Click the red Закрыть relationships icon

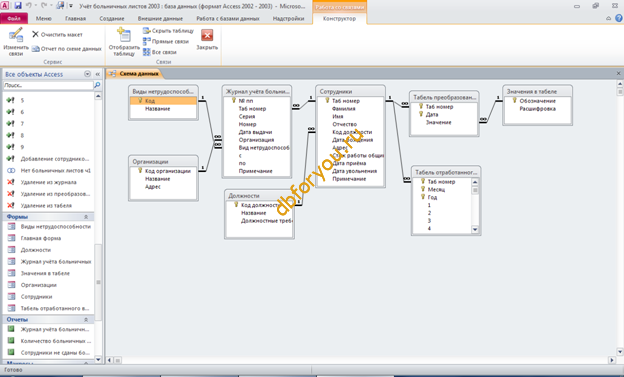pos(207,35)
